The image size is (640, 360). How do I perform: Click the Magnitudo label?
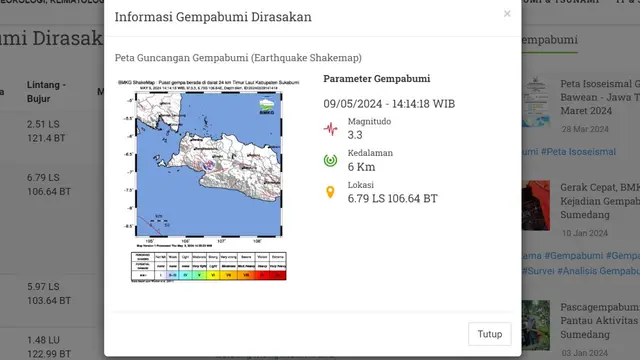tap(369, 121)
